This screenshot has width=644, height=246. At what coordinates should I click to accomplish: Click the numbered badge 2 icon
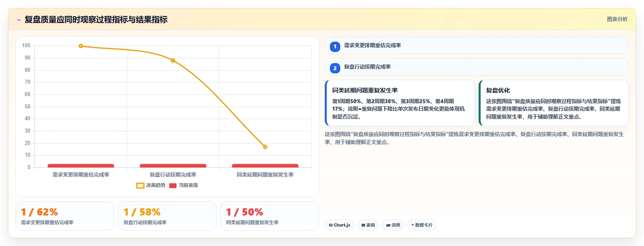click(x=335, y=68)
